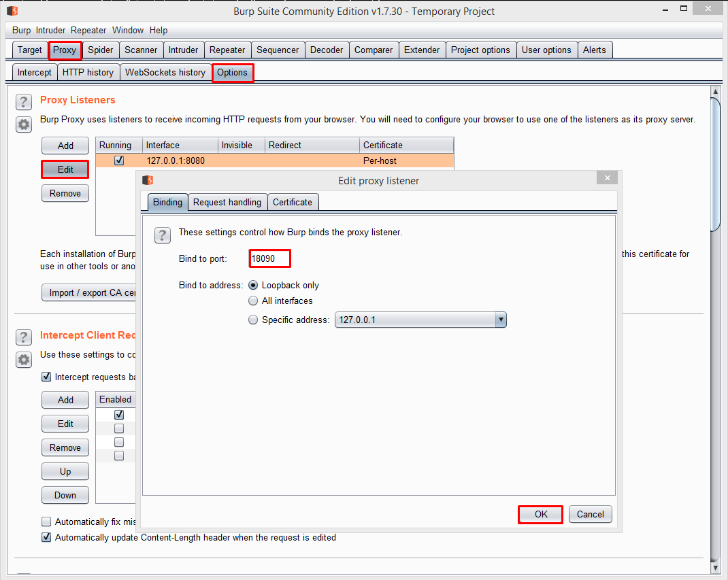Viewport: 728px width, 580px height.
Task: Open gear settings for Proxy Listeners
Action: point(24,124)
